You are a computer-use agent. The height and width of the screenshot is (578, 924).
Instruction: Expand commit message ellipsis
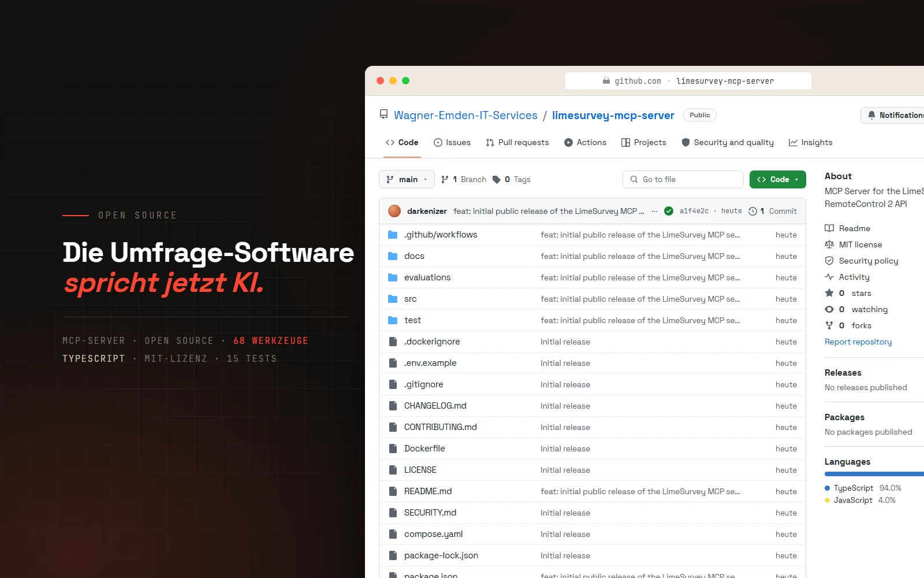(x=654, y=211)
